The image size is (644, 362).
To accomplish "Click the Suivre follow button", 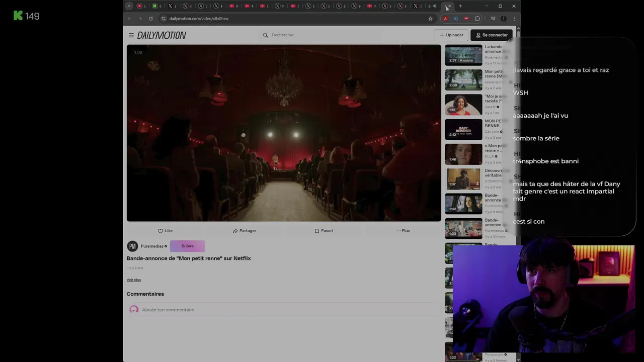I will [x=188, y=246].
